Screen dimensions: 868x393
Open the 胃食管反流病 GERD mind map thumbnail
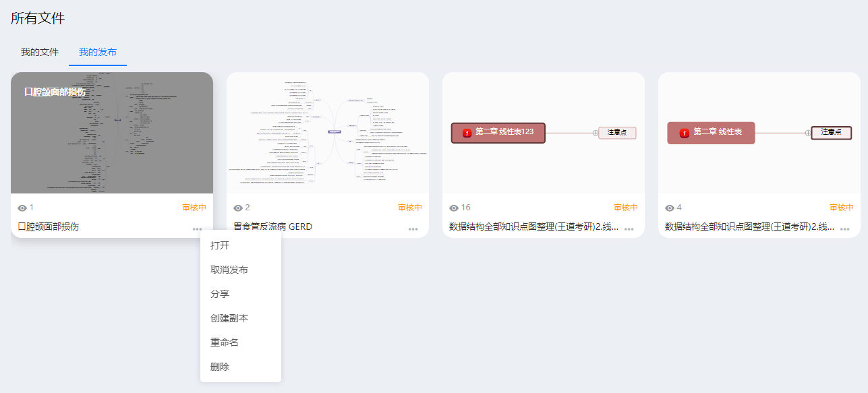point(328,133)
